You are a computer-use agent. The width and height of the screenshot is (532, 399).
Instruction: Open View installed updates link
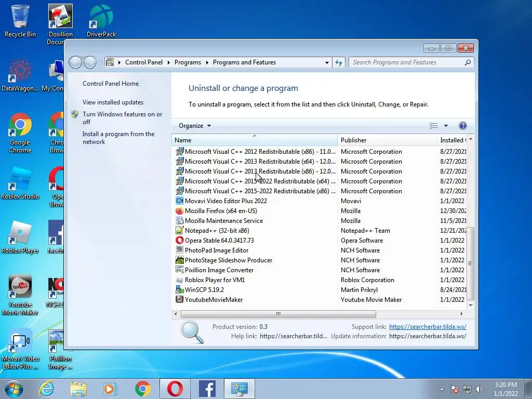click(113, 102)
